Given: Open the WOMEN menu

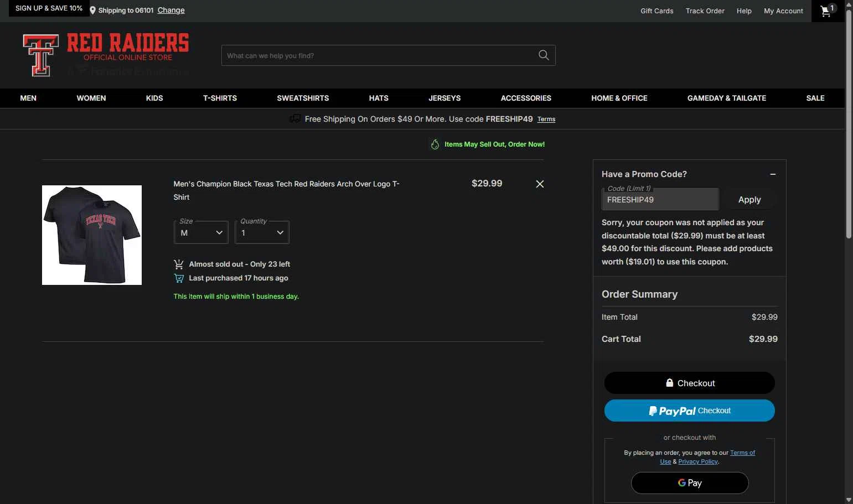Looking at the screenshot, I should tap(91, 98).
